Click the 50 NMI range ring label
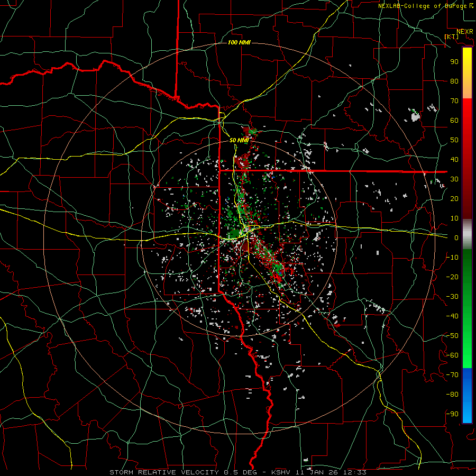This screenshot has height=476, width=476. coord(239,140)
